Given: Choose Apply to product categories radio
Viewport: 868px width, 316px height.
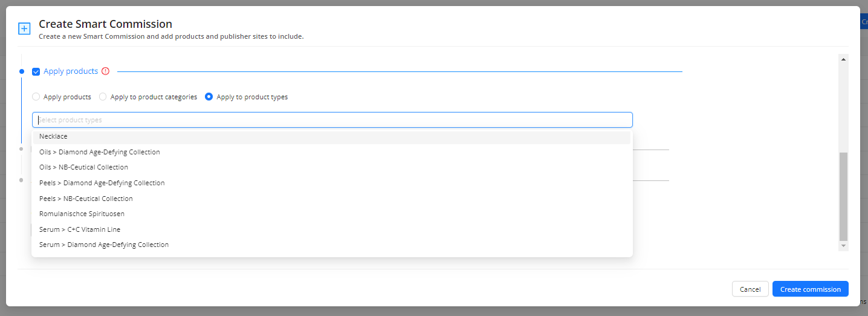Looking at the screenshot, I should (x=103, y=97).
